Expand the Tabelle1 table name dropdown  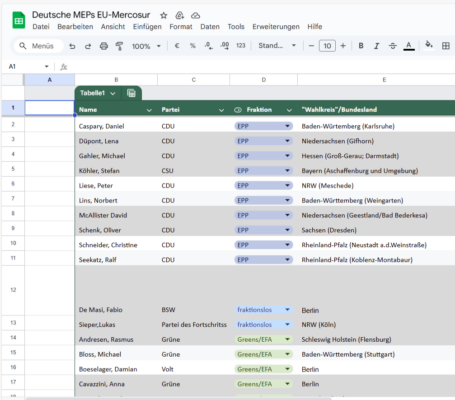click(113, 93)
